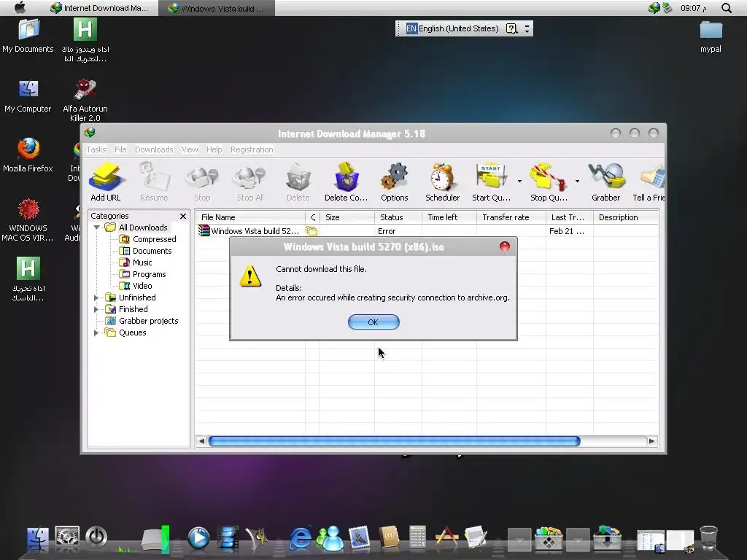Open the Tasks menu
This screenshot has height=560, width=747.
point(96,149)
